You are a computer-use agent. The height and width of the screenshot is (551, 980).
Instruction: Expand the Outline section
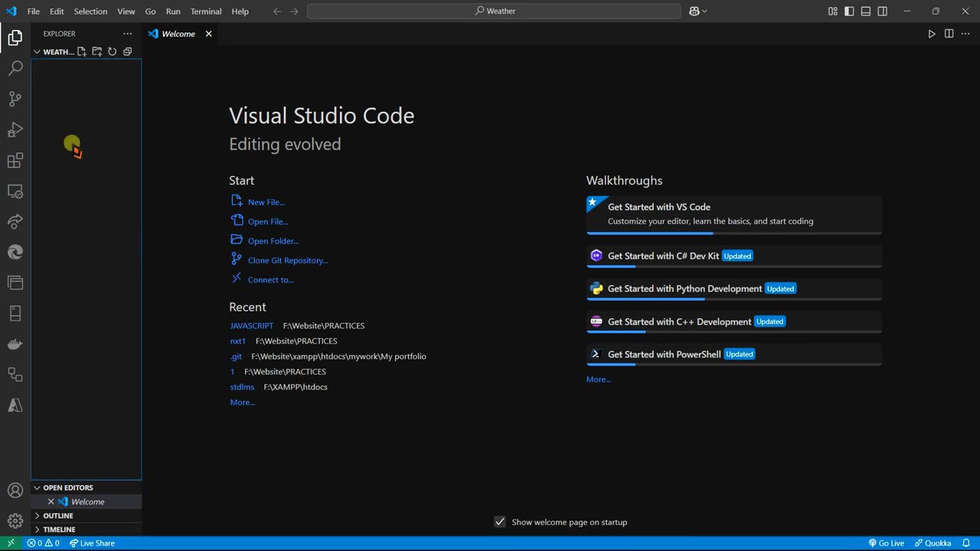[x=58, y=516]
